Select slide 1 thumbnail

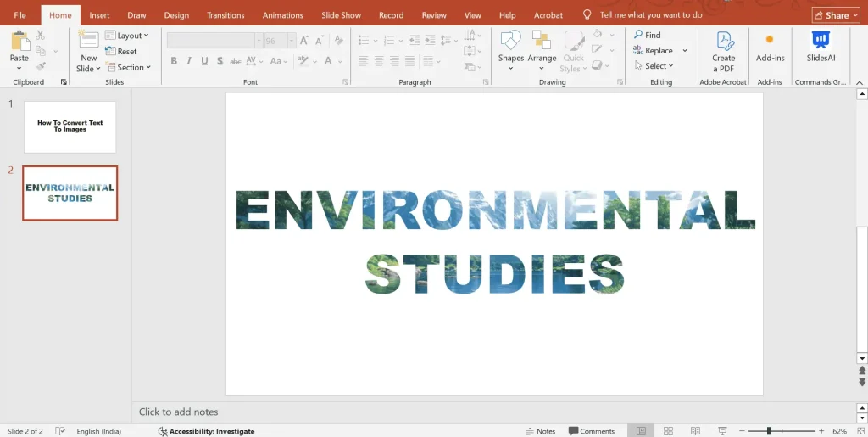(x=70, y=126)
